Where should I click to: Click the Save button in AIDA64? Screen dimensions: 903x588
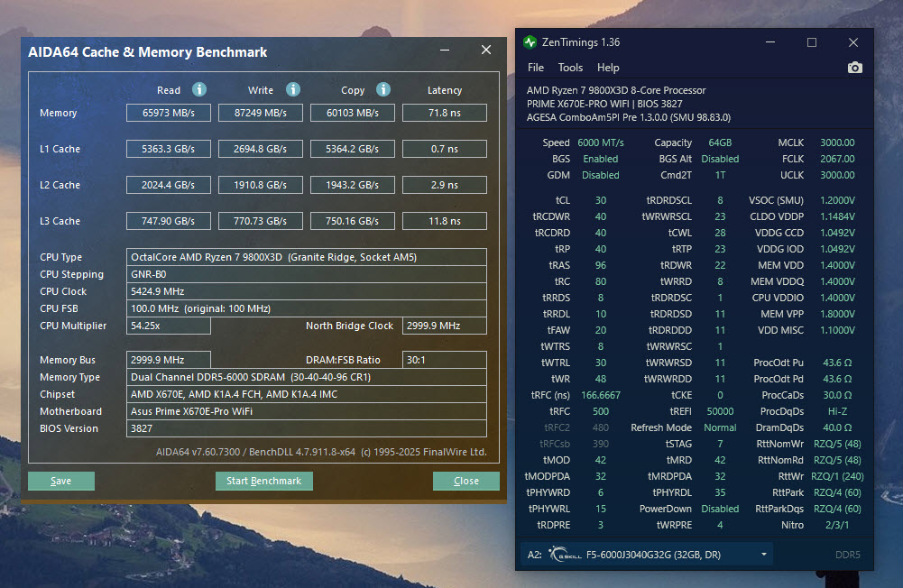tap(61, 481)
